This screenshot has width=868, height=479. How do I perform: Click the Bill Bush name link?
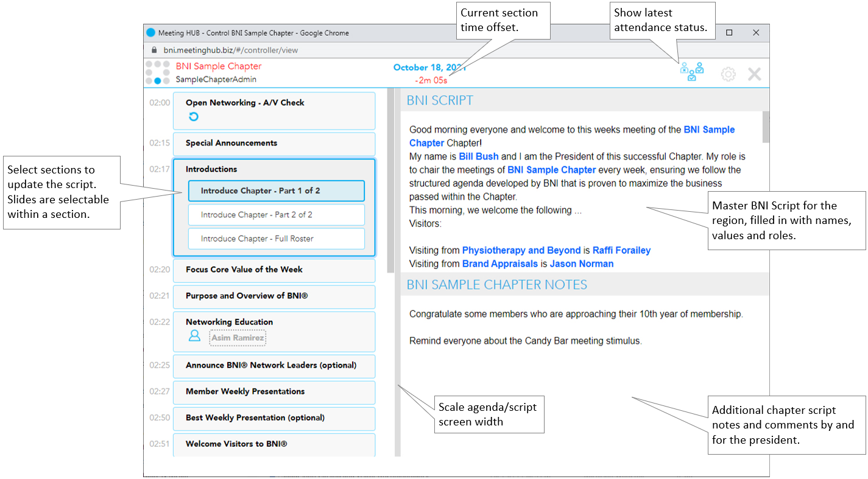[478, 156]
